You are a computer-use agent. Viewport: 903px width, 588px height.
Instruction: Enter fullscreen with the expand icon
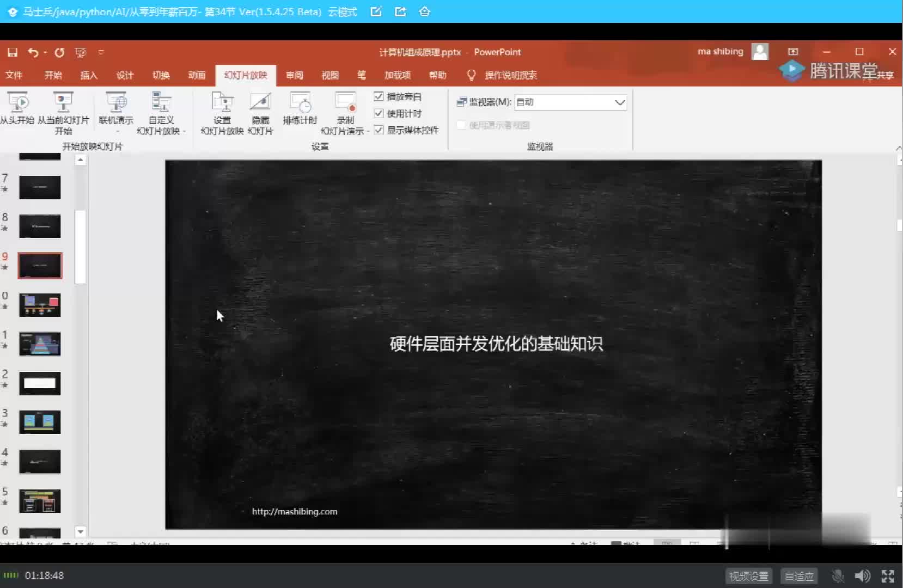(x=888, y=575)
